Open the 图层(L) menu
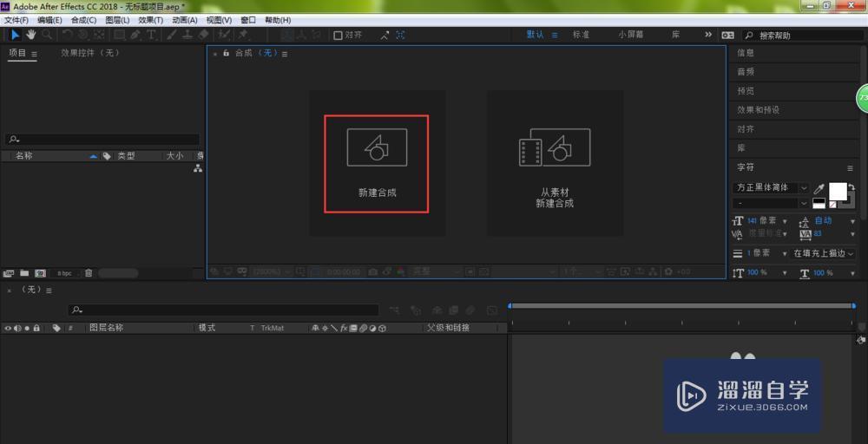The width and height of the screenshot is (868, 444). click(117, 20)
